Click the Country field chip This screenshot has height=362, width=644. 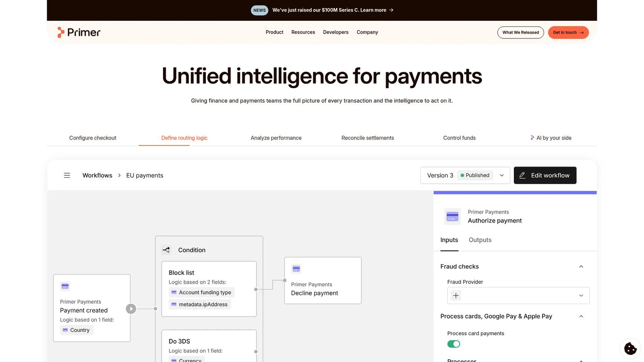pos(76,330)
